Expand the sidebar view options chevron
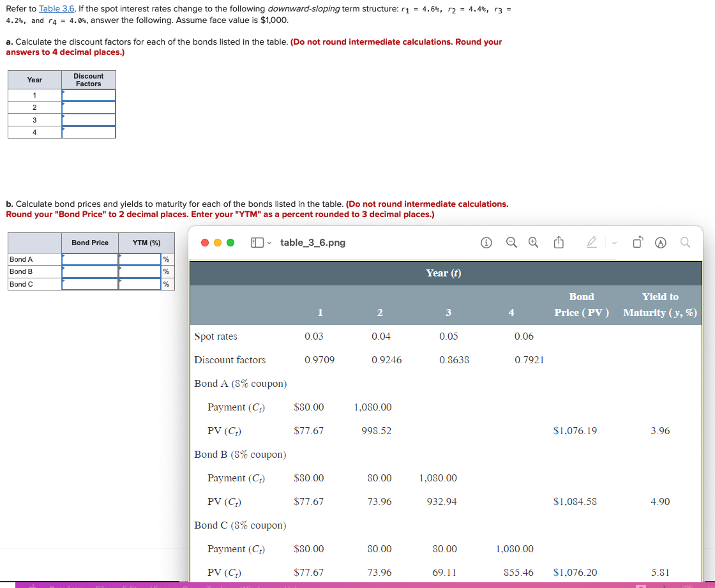This screenshot has height=588, width=715. pos(269,243)
